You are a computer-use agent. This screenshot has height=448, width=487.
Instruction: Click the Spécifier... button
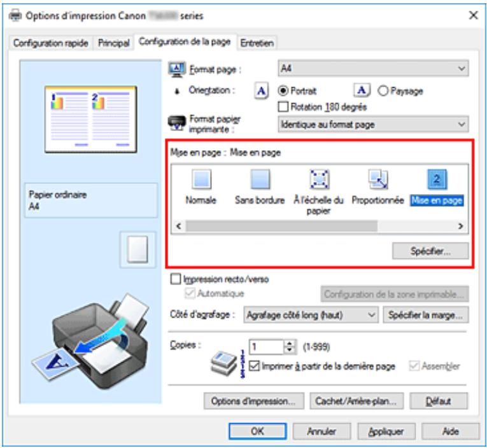pos(430,251)
